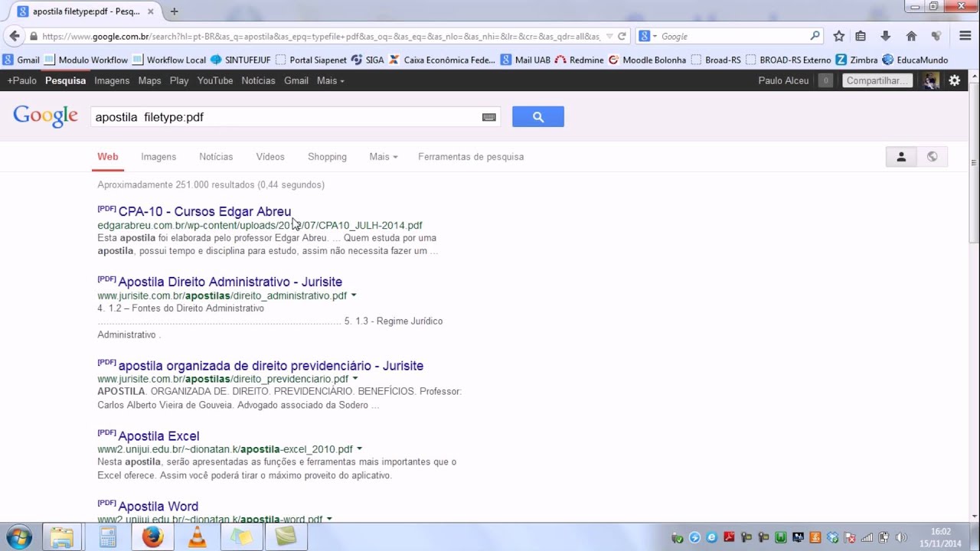
Task: Open the VLC media player taskbar icon
Action: click(198, 537)
